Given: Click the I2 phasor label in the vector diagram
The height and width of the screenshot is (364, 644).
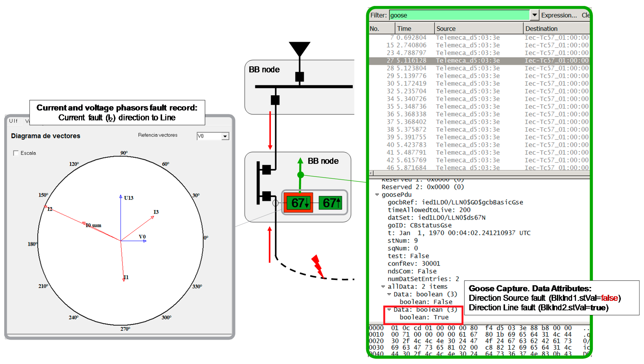Looking at the screenshot, I should (50, 209).
